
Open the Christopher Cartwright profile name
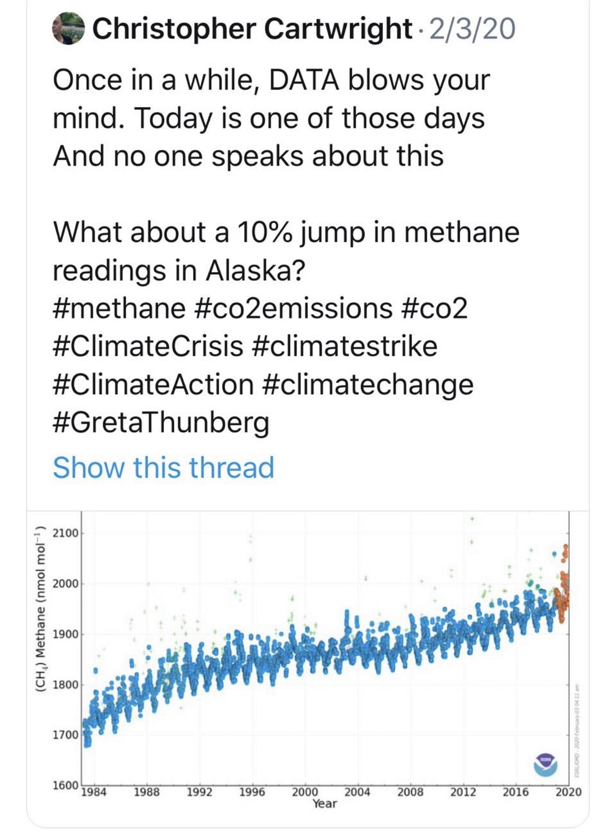(x=252, y=29)
